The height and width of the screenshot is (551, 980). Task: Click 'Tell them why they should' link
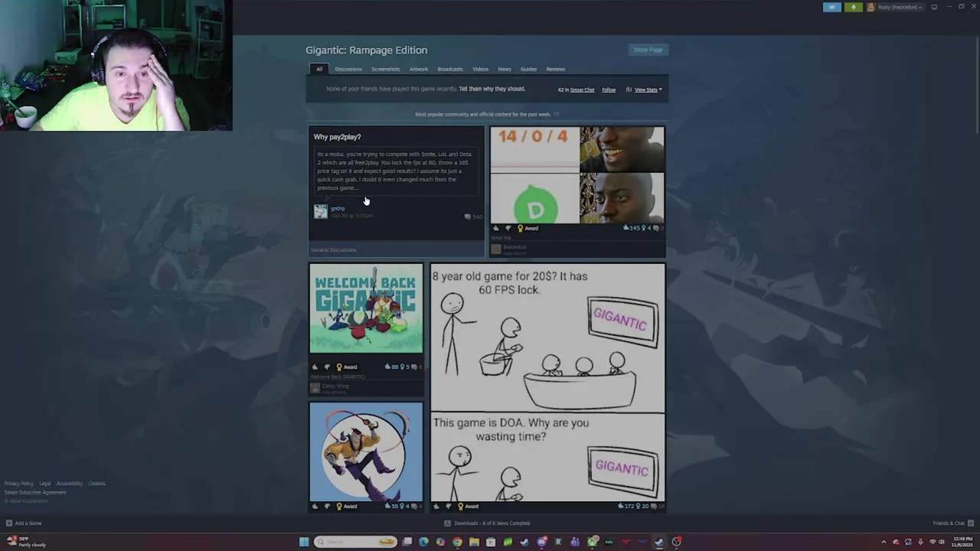tap(492, 89)
